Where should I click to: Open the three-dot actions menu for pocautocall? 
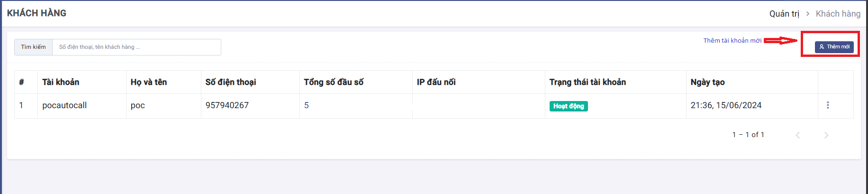[x=828, y=105]
